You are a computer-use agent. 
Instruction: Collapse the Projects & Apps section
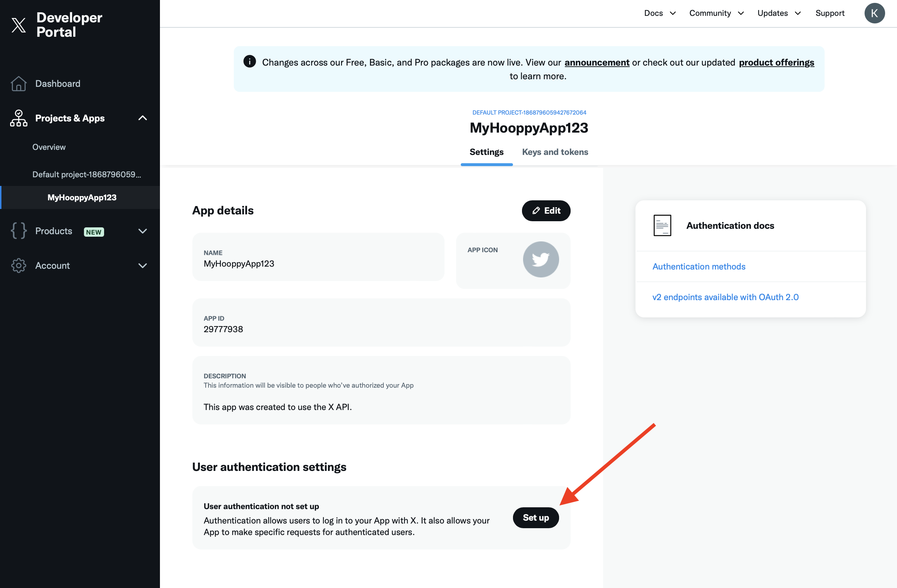click(142, 118)
